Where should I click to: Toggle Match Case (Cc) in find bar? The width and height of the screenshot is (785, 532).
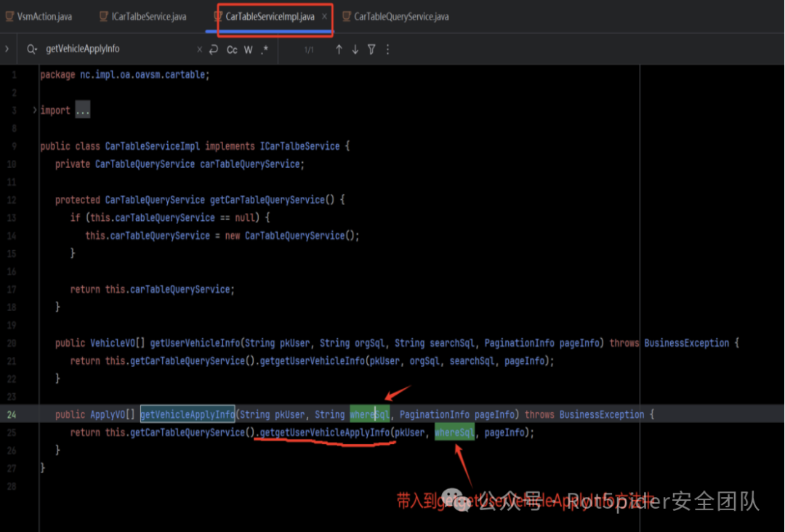[x=232, y=49]
